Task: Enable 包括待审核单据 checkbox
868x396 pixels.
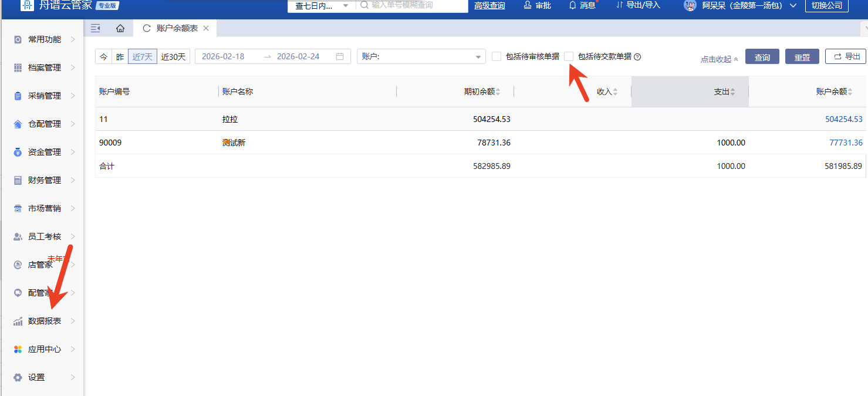Action: coord(497,57)
